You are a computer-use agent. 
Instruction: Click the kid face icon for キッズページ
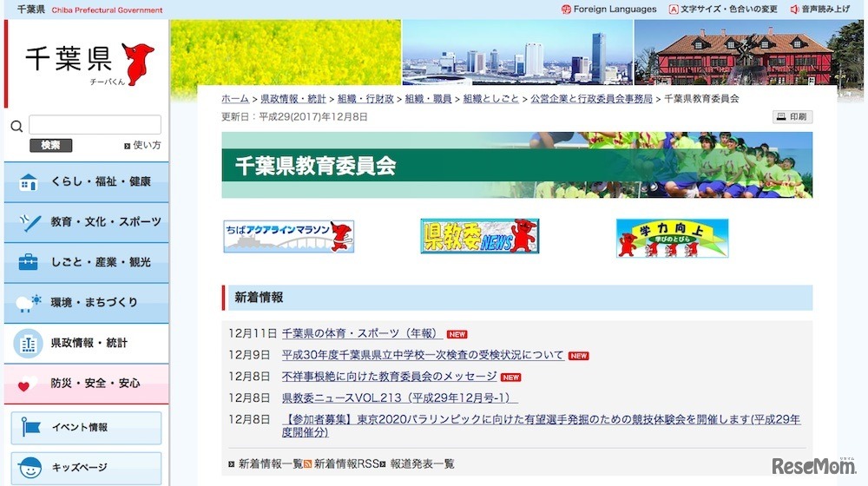point(30,468)
